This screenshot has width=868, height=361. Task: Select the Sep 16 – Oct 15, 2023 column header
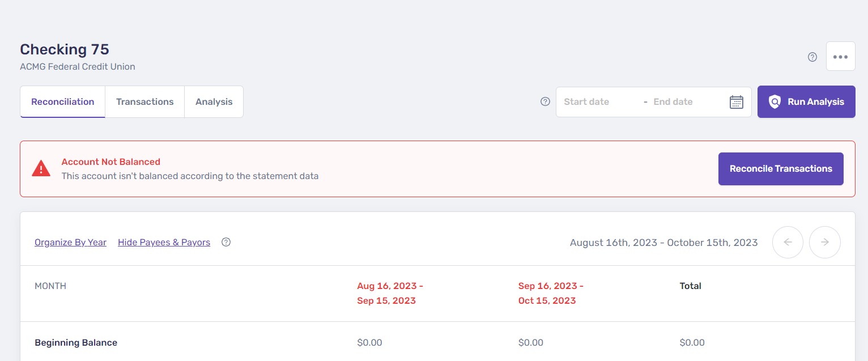pyautogui.click(x=551, y=293)
